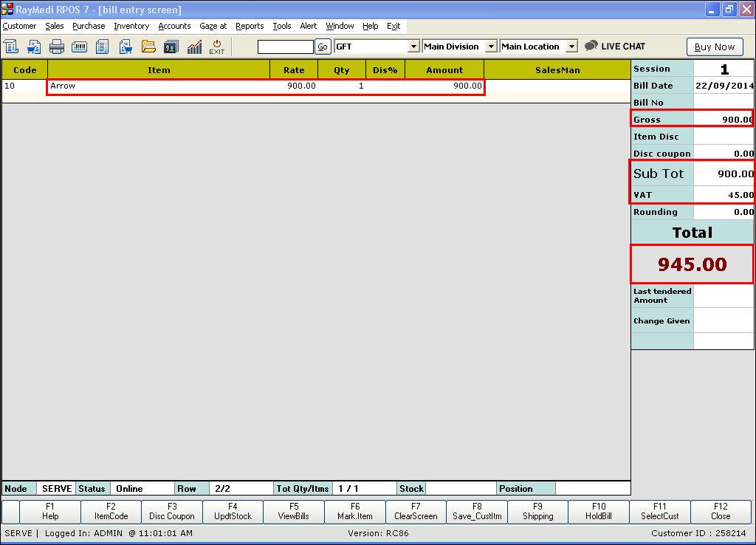Open the Window menu
This screenshot has width=756, height=545.
pos(340,26)
